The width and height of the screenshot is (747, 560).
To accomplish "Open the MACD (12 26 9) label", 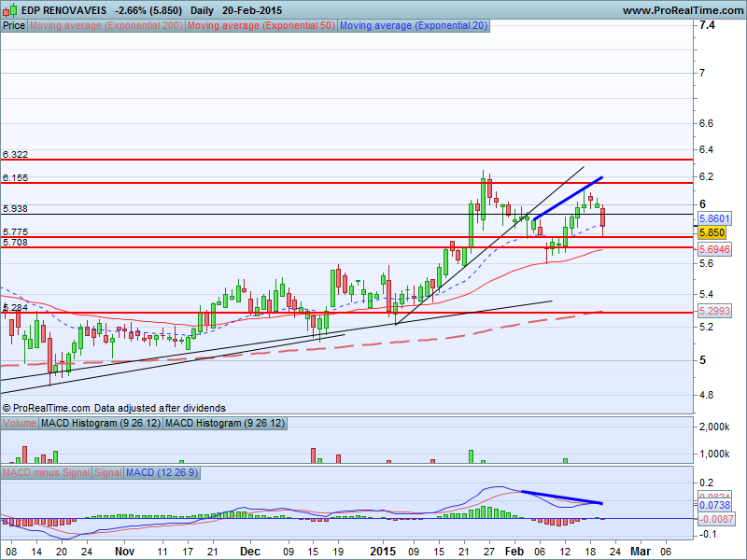I will tap(162, 472).
